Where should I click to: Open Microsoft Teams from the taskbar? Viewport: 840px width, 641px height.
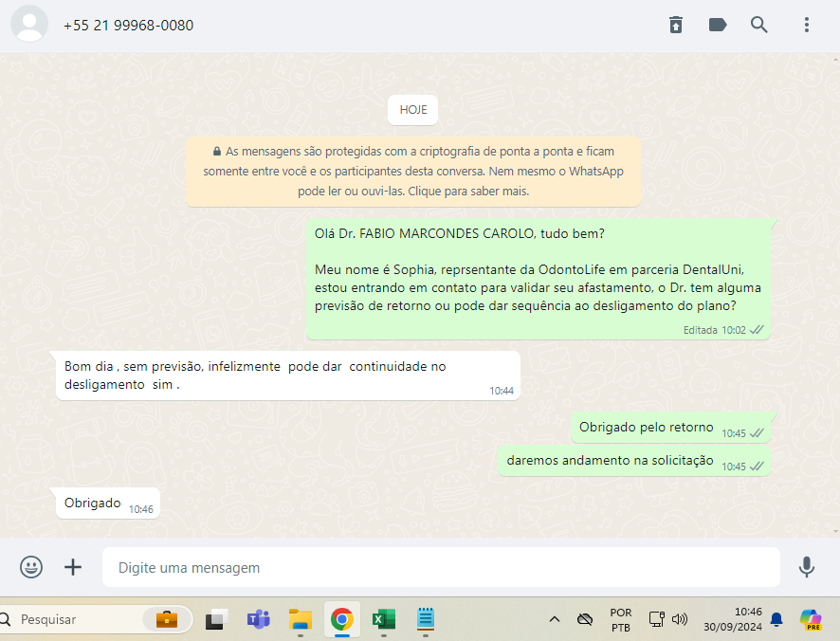[258, 619]
